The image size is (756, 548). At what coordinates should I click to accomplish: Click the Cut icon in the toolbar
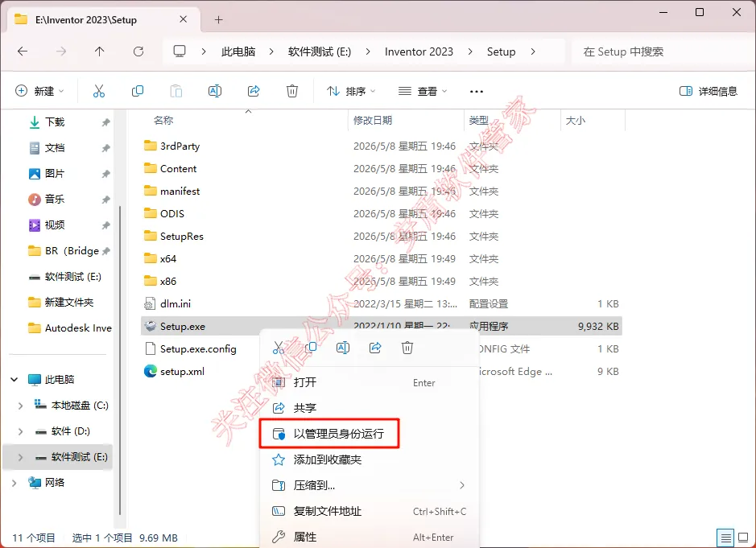(x=99, y=91)
